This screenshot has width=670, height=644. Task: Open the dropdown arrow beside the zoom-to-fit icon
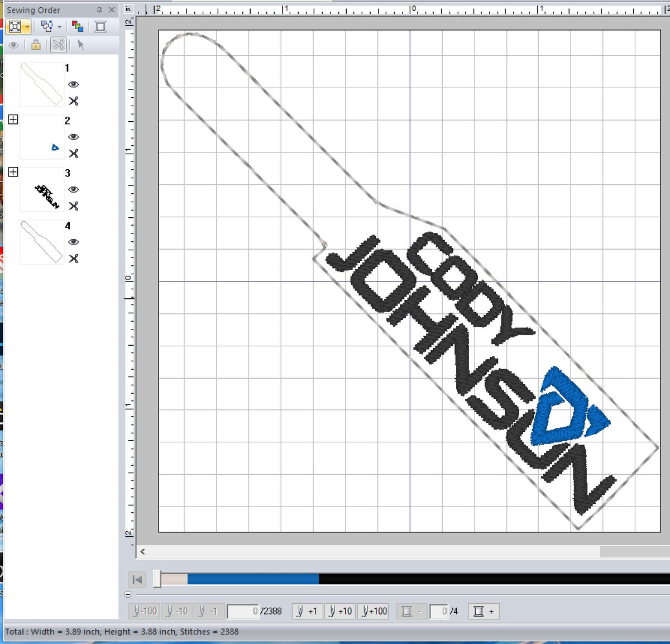click(x=27, y=26)
